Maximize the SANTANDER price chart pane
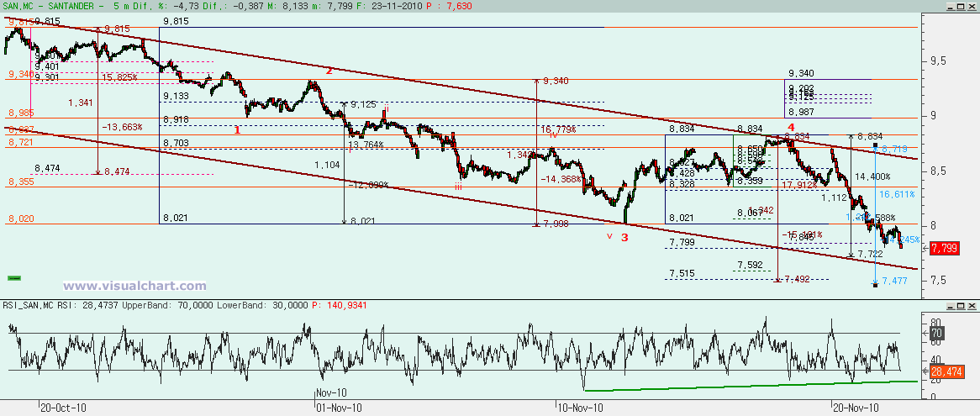Viewport: 980px width, 416px height. click(961, 6)
